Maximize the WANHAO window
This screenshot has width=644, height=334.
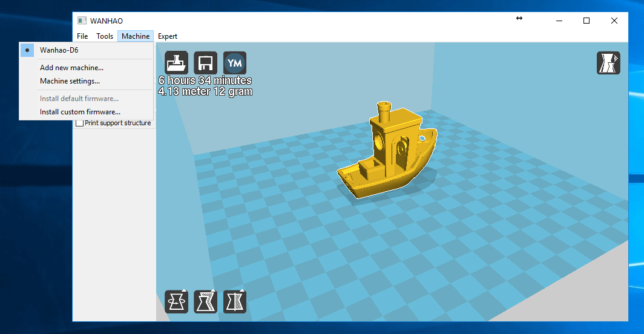pos(586,21)
